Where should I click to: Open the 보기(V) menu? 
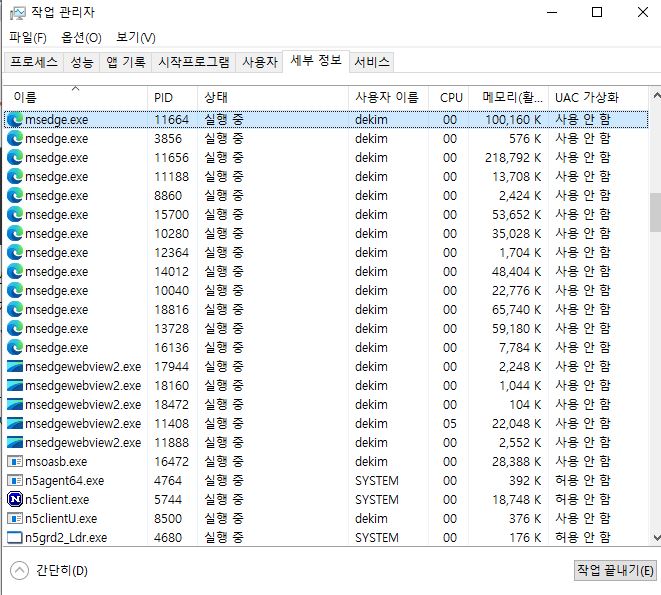(136, 38)
